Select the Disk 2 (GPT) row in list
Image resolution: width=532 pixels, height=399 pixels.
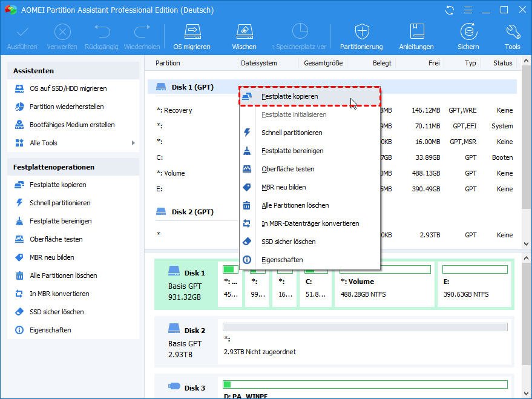(x=332, y=212)
